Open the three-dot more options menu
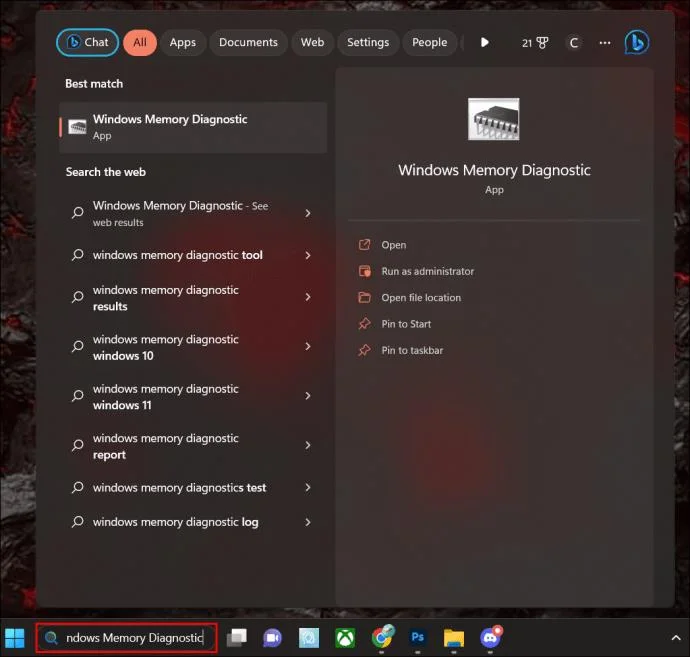This screenshot has height=657, width=690. 605,43
